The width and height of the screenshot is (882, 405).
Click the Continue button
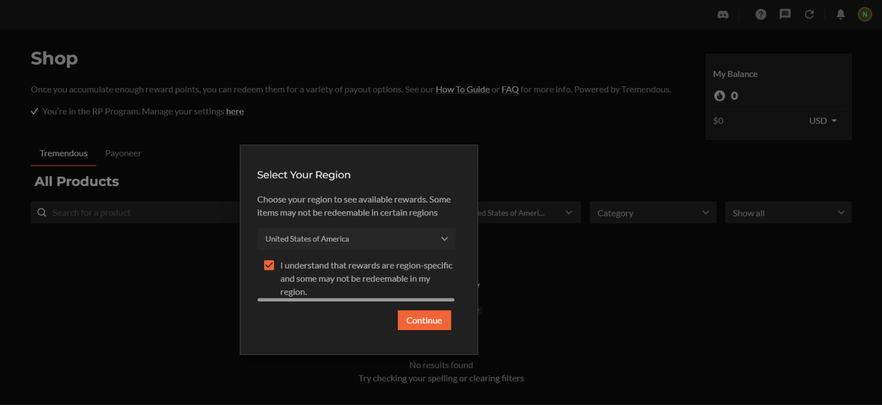click(x=424, y=320)
